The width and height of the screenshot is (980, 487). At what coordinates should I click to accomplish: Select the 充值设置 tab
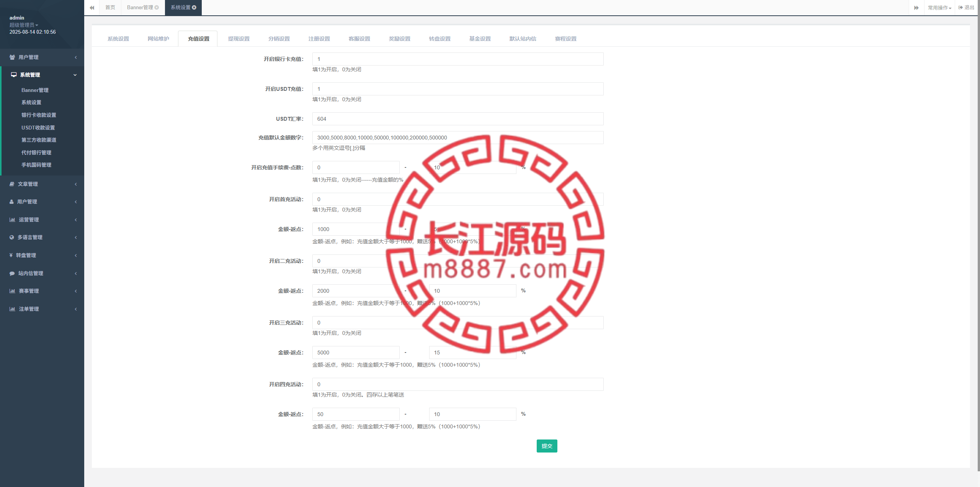[199, 39]
